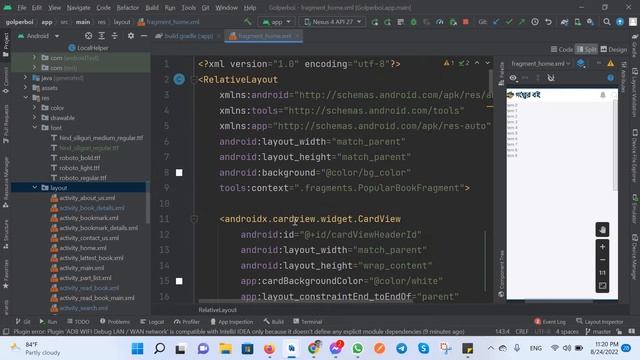Toggle the Commit tool window button

[6, 80]
